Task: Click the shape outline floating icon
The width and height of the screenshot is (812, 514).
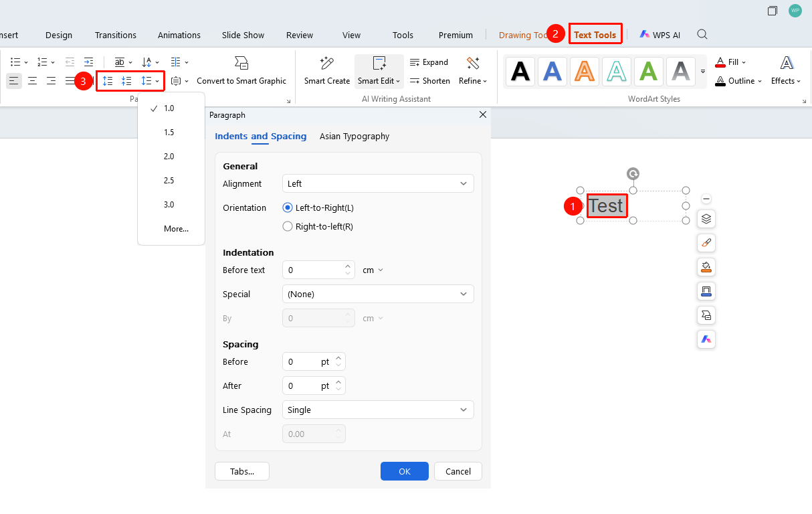Action: click(x=706, y=291)
